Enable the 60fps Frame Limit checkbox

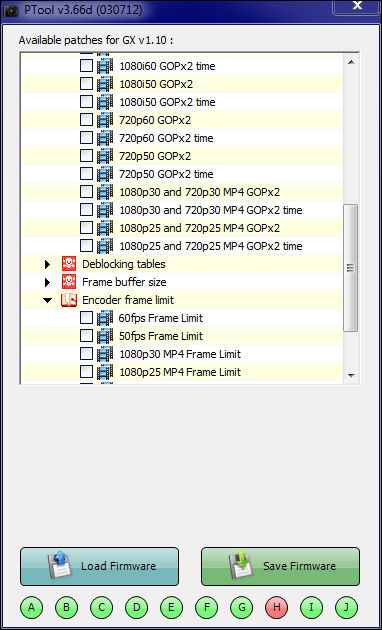86,318
